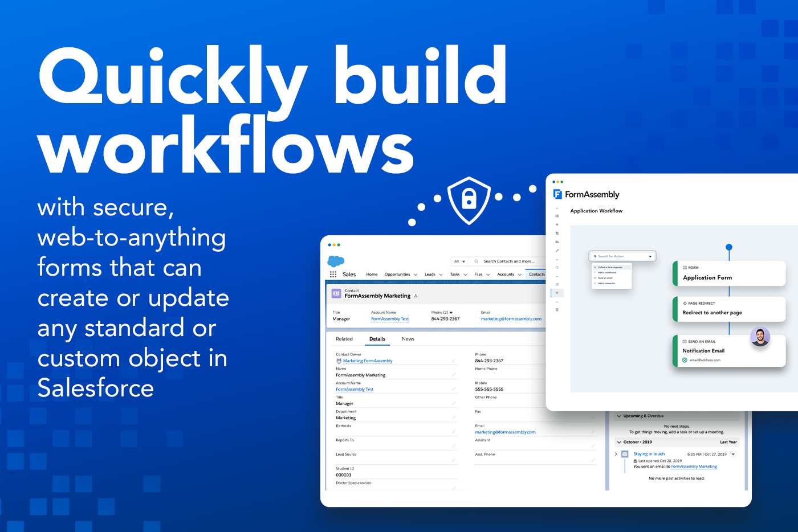
Task: Click the search magnifier in Salesforce search
Action: click(477, 261)
